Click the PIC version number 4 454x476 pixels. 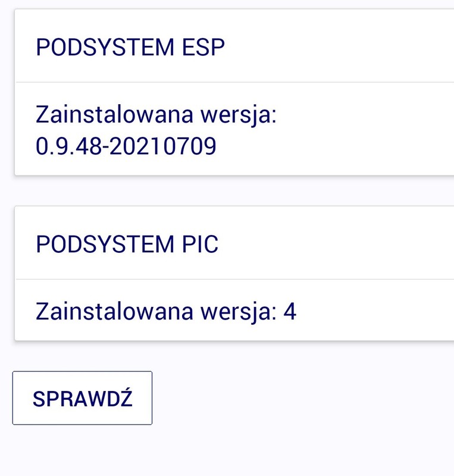point(289,311)
